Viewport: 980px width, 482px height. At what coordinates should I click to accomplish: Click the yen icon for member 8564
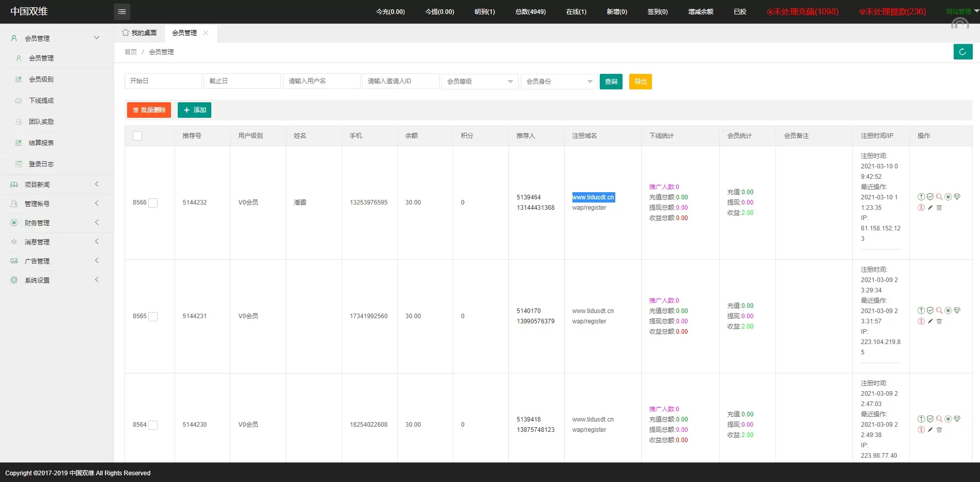pyautogui.click(x=948, y=419)
